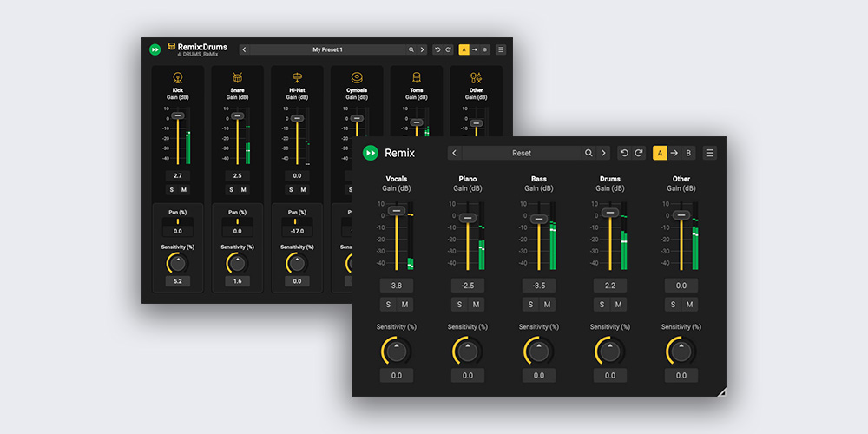Go to previous preset in Remix window
The width and height of the screenshot is (868, 434).
(x=455, y=153)
